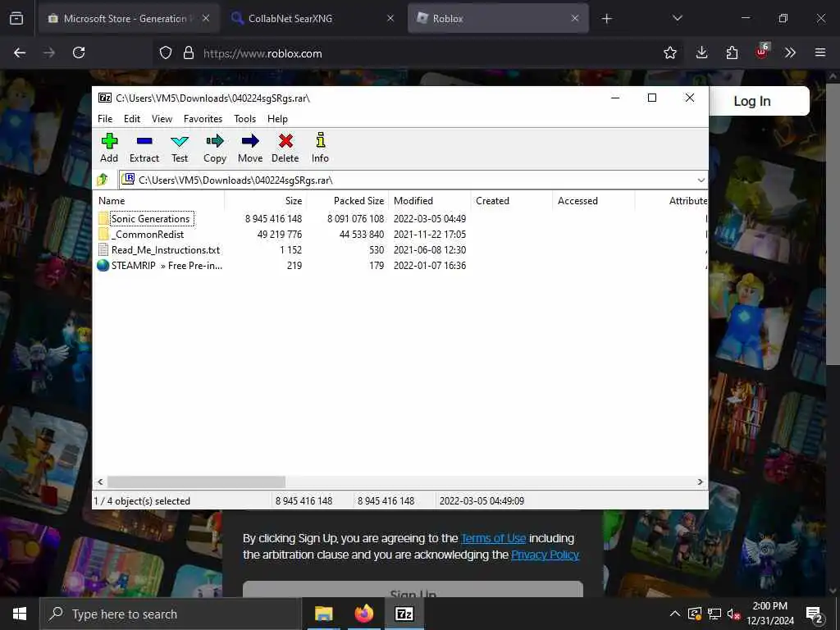Choose the Move toolbar icon
Viewport: 840px width, 630px height.
tap(250, 148)
